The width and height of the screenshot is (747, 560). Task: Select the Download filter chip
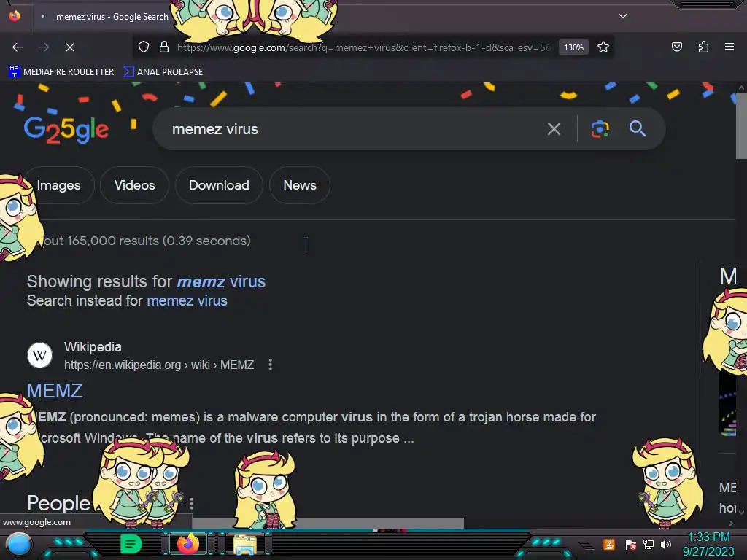pyautogui.click(x=219, y=185)
